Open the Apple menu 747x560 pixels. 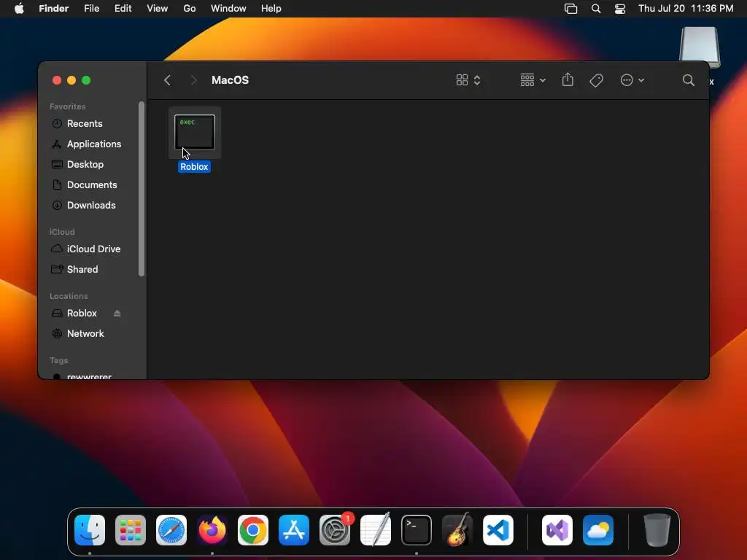pos(19,9)
